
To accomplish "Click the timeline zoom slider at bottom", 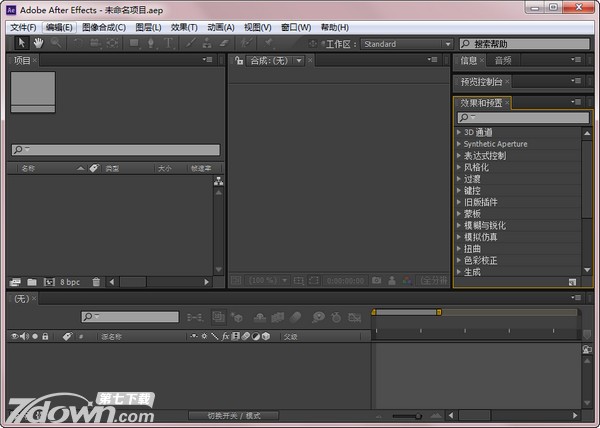I will 405,415.
